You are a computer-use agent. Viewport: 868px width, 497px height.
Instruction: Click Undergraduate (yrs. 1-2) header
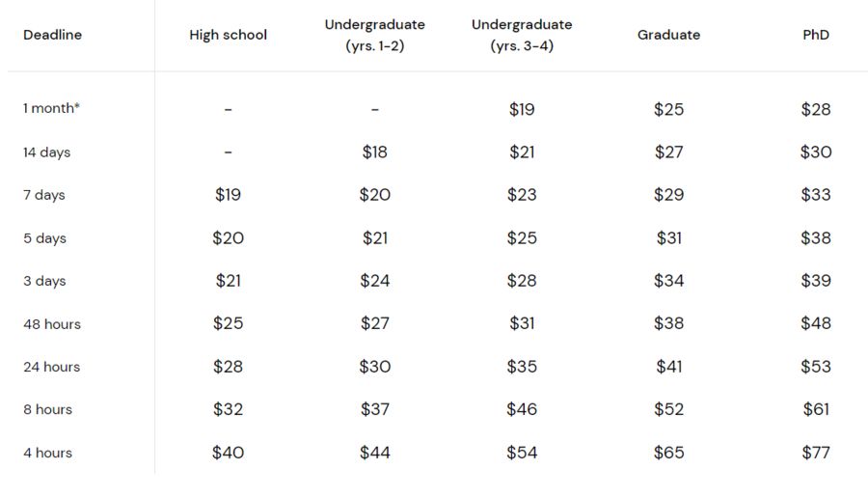coord(375,35)
